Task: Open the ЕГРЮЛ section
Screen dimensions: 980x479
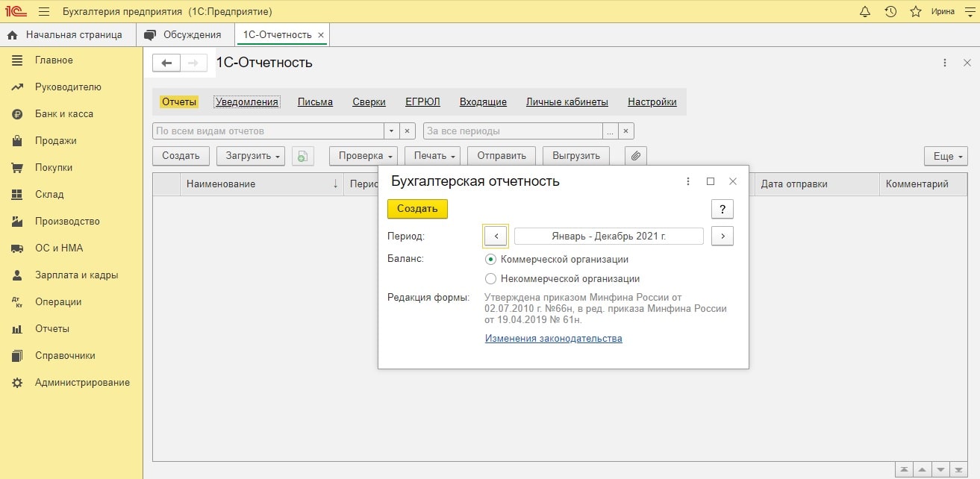Action: [x=422, y=102]
